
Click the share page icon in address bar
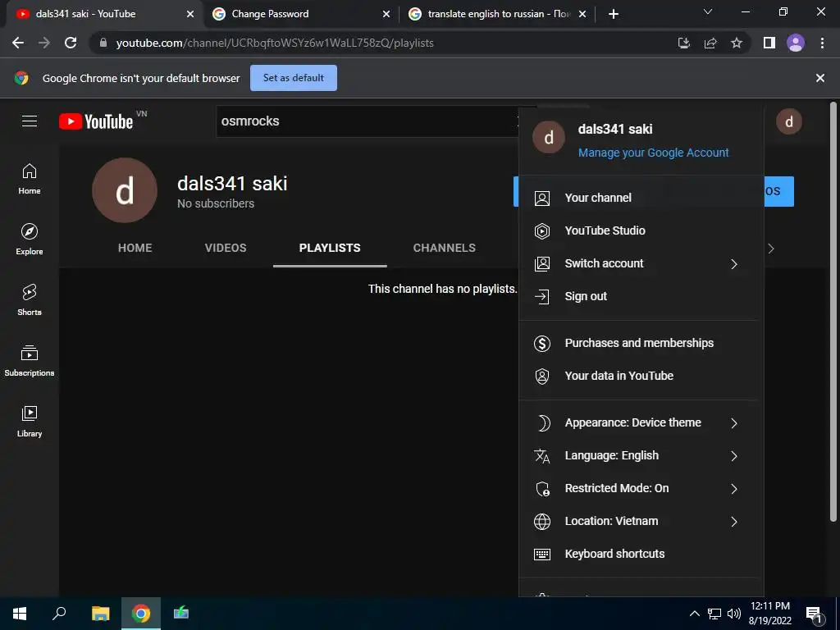710,43
